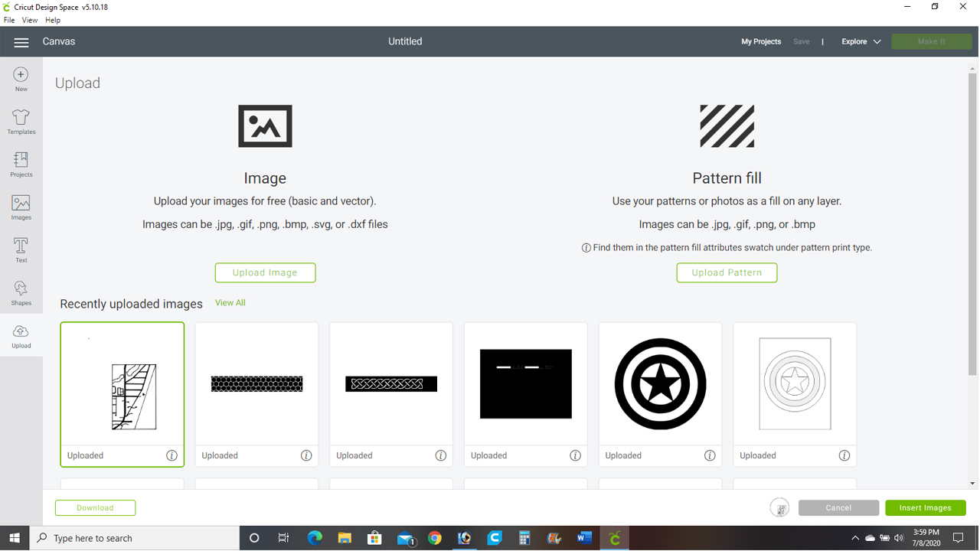Cancel the upload selection
The width and height of the screenshot is (980, 551).
[x=838, y=507]
